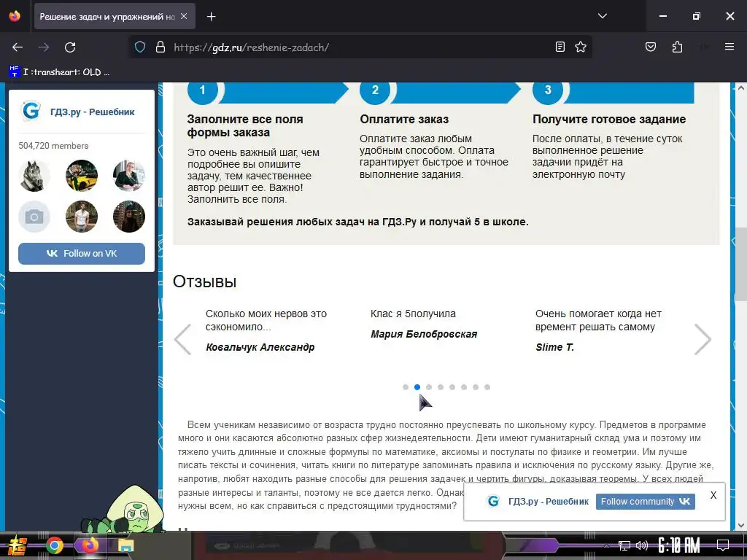The width and height of the screenshot is (747, 560).
Task: List all tabs dropdown arrow
Action: [603, 16]
